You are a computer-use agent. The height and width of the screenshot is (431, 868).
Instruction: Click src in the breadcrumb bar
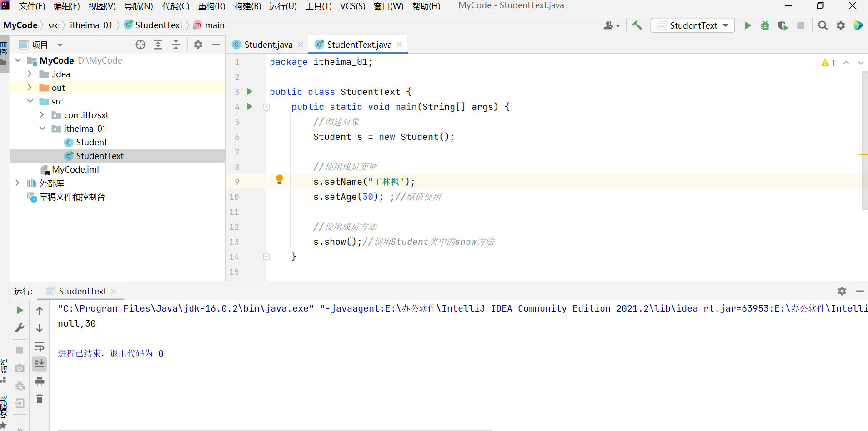[54, 25]
